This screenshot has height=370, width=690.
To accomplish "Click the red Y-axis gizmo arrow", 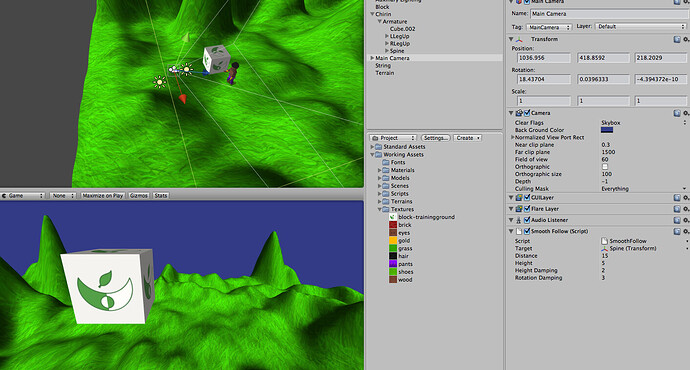I will click(x=182, y=99).
